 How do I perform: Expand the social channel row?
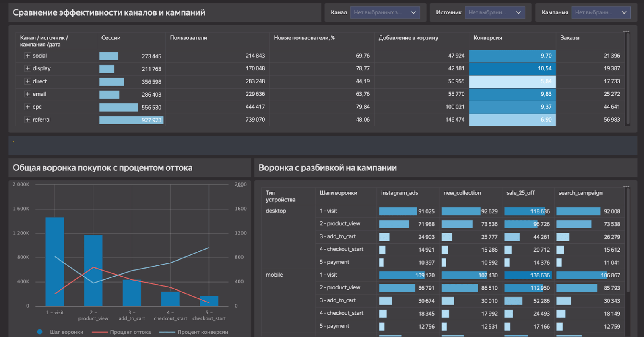(28, 56)
